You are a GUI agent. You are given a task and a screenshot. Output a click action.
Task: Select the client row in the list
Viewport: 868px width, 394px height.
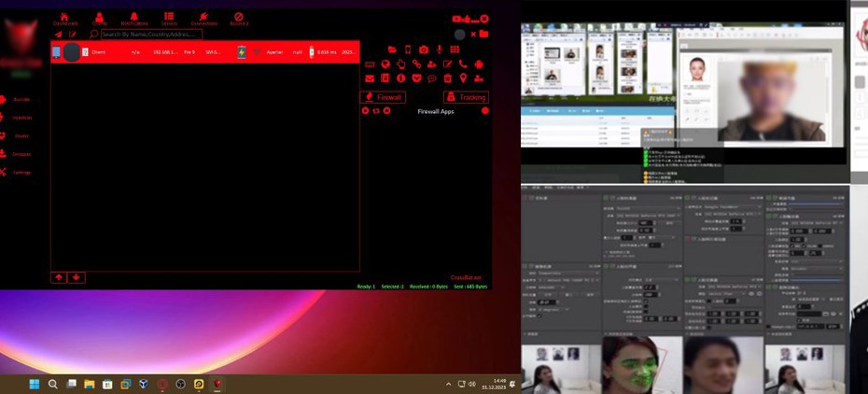(x=205, y=52)
